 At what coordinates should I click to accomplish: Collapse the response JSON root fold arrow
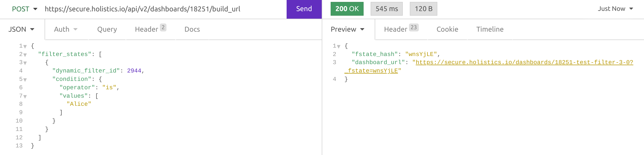(x=339, y=47)
